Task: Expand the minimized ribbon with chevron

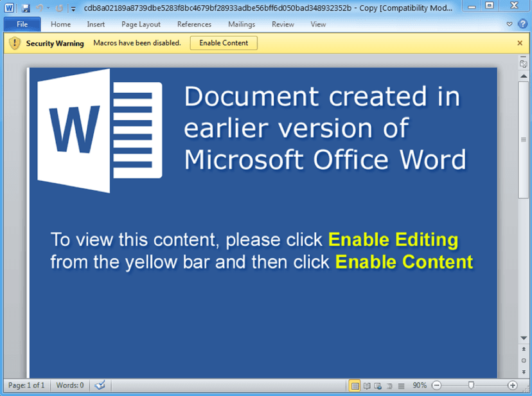Action: [x=510, y=24]
